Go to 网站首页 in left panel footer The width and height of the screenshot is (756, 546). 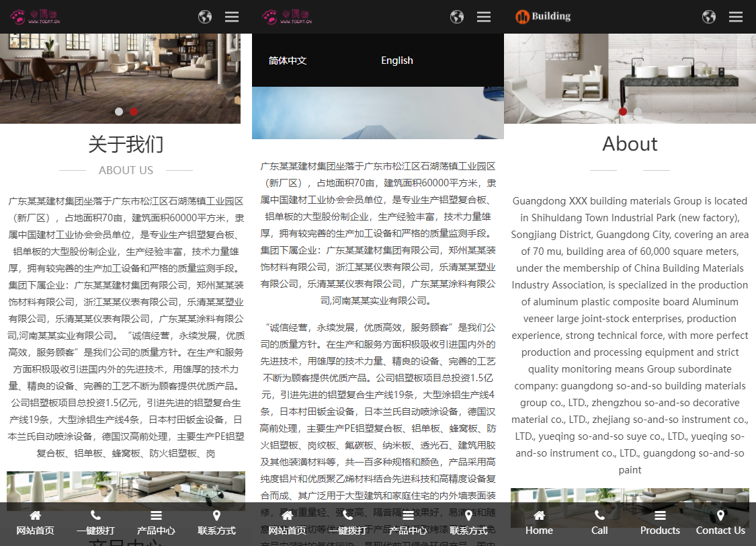click(35, 531)
